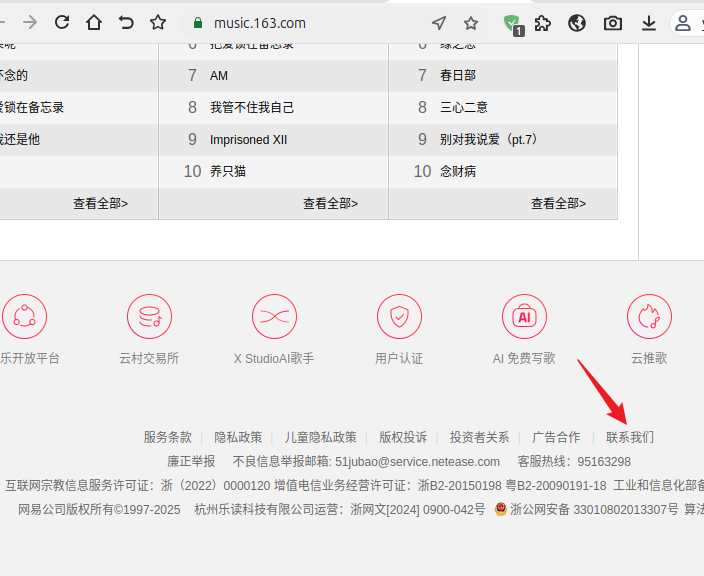
Task: Click the 云推歌 flame icon
Action: click(649, 317)
